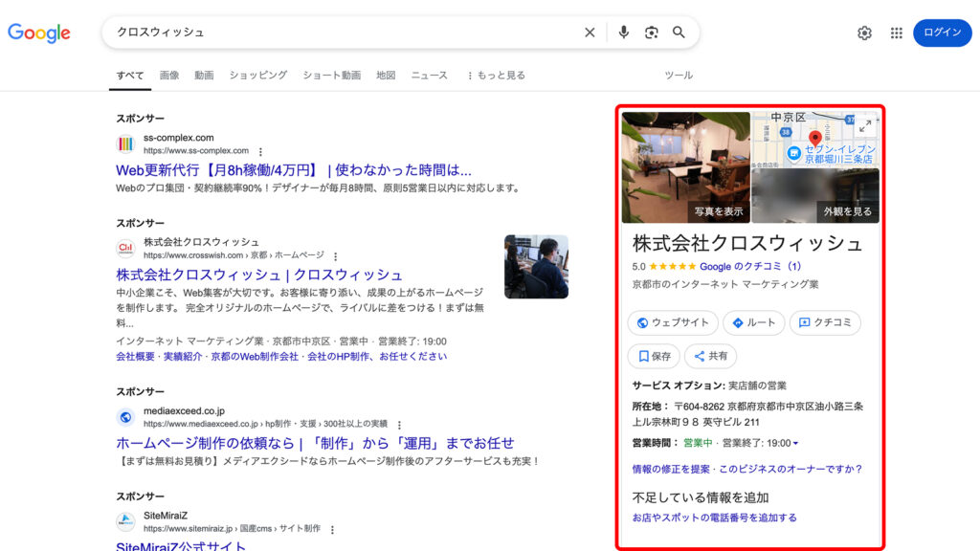Open the 実績紹介 sitelink
This screenshot has height=551, width=980.
183,357
